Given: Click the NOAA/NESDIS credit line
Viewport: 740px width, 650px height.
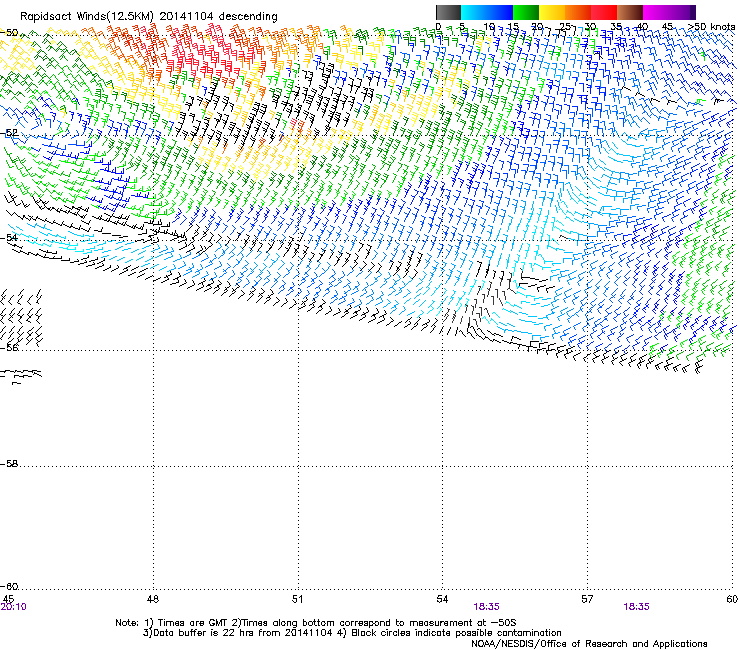Looking at the screenshot, I should [x=589, y=644].
